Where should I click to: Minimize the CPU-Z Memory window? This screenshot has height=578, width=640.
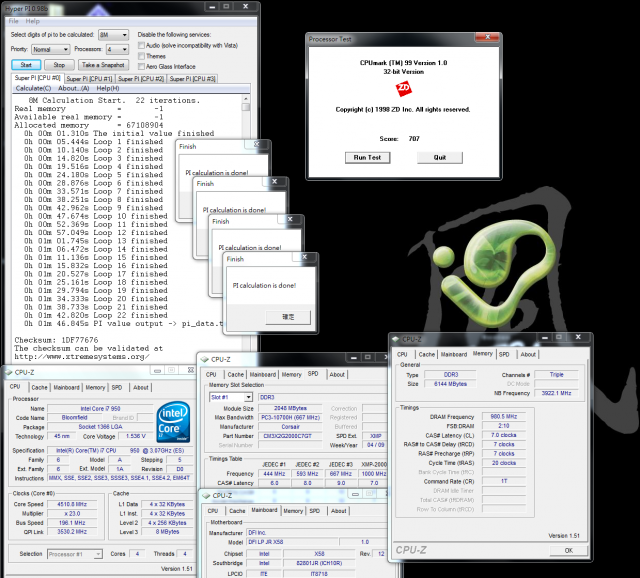pos(545,337)
